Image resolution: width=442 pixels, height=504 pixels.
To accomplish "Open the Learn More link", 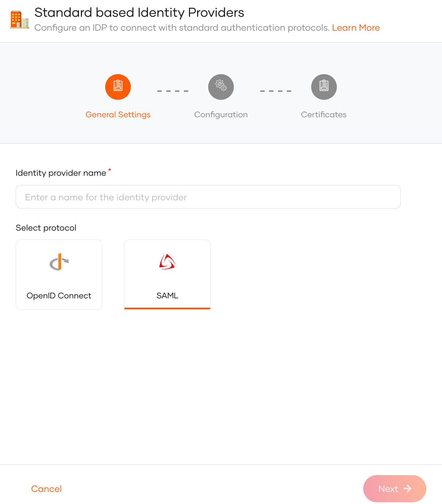I will 356,28.
